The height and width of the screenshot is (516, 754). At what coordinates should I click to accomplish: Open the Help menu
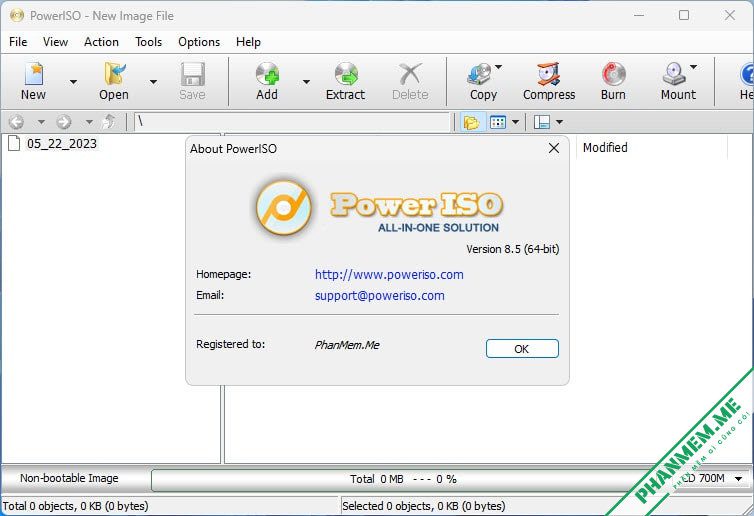tap(248, 42)
